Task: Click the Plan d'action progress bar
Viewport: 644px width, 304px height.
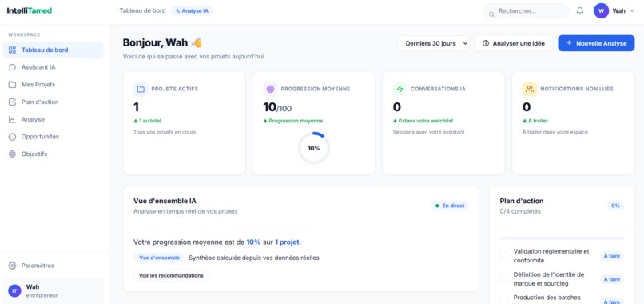Action: coord(562,238)
